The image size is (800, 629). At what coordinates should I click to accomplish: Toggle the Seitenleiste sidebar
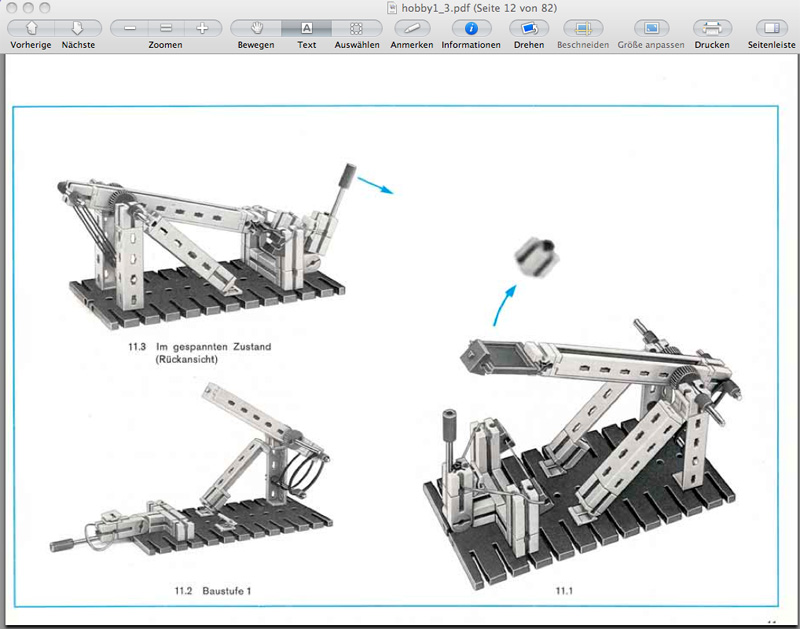click(x=771, y=28)
